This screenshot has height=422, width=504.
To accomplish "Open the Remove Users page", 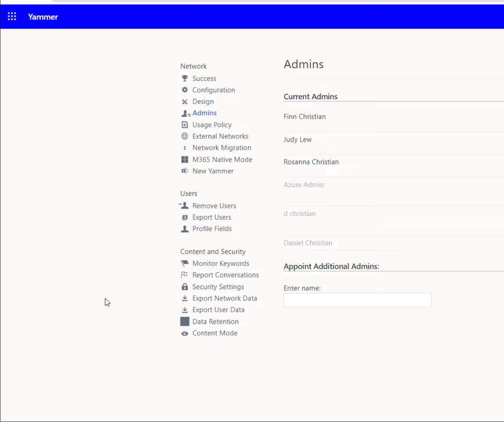I will 214,206.
